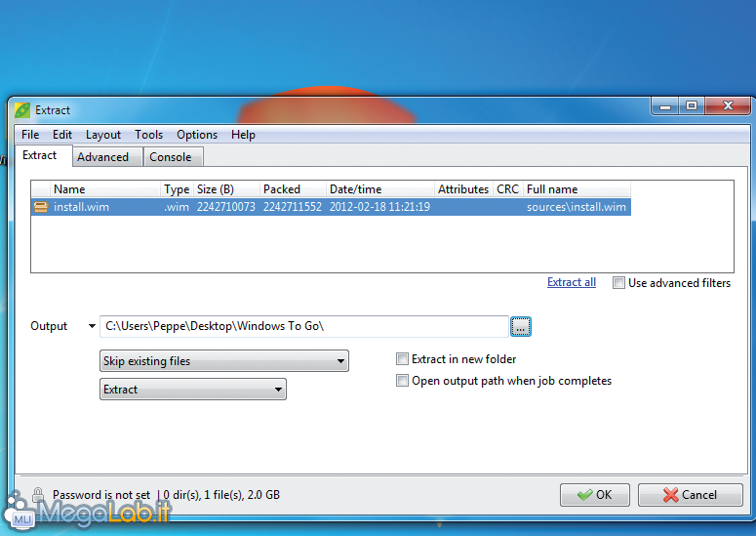
Task: Click into the Output path field
Action: pyautogui.click(x=304, y=327)
